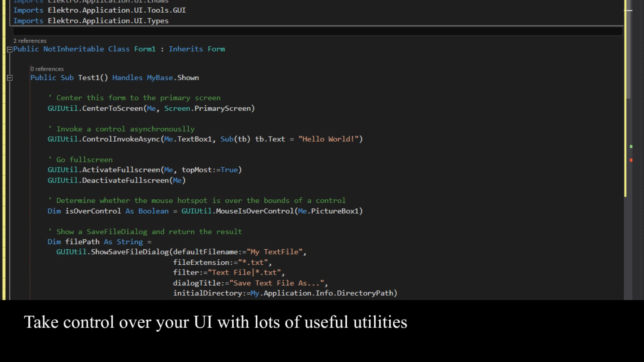The image size is (644, 362).
Task: Collapse the Test1 sub outlining block
Action: pos(10,78)
